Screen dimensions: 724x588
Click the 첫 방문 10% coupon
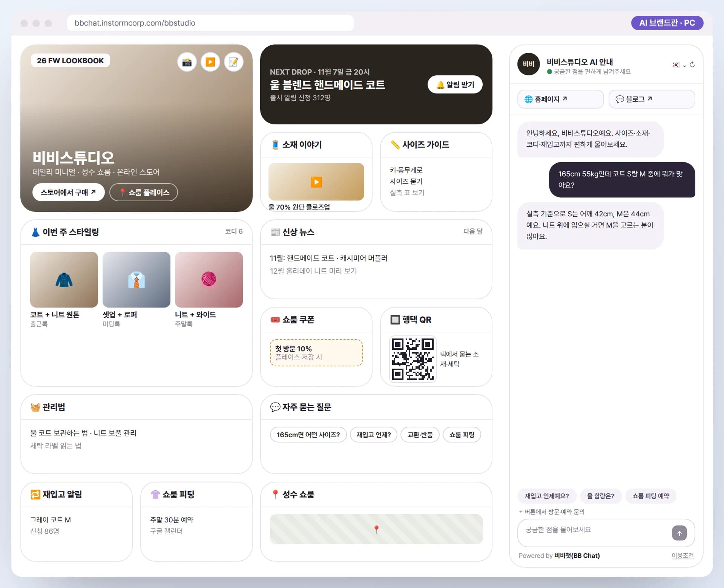pyautogui.click(x=316, y=353)
